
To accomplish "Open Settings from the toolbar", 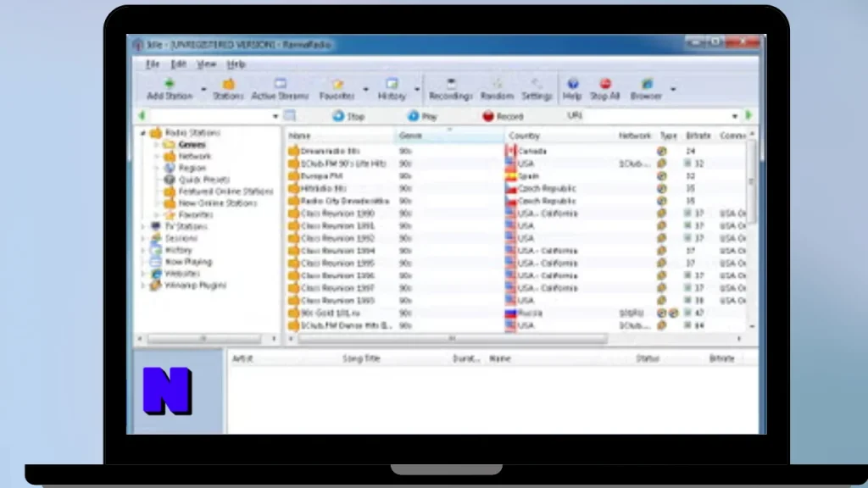I will click(x=537, y=89).
